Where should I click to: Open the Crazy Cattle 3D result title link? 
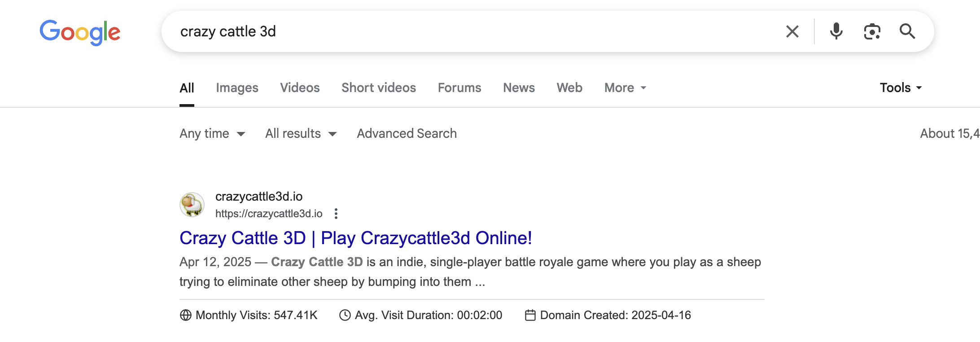pos(356,238)
